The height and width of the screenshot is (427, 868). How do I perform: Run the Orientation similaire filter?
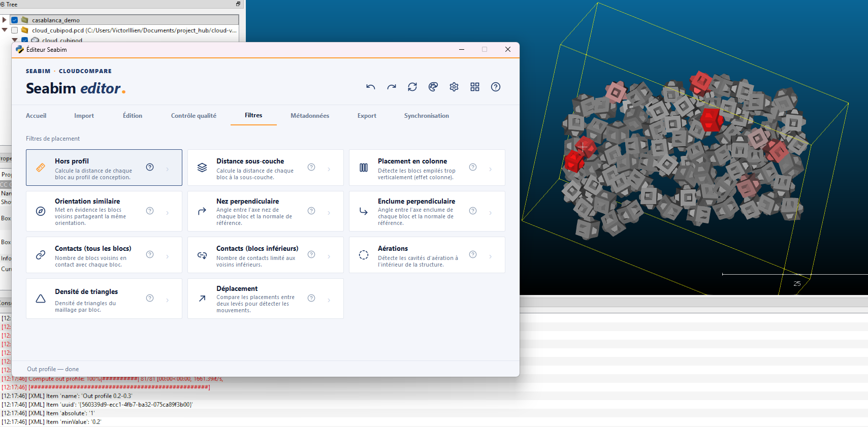(104, 211)
